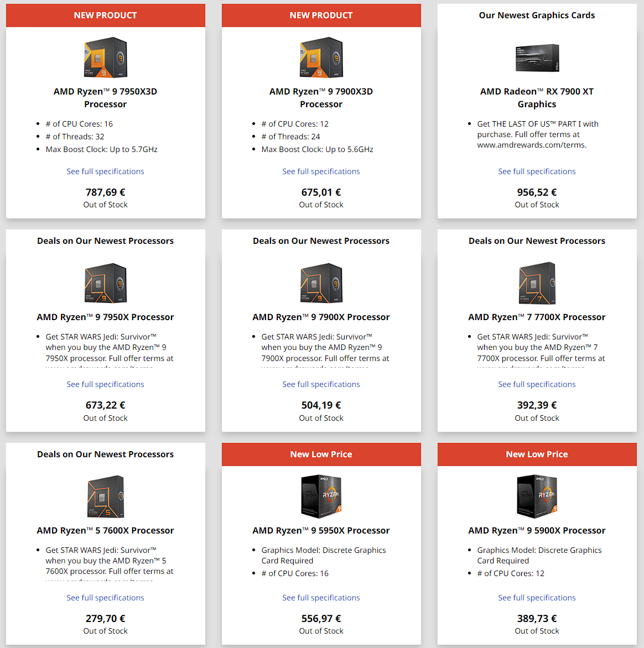Image resolution: width=644 pixels, height=648 pixels.
Task: Click the Radeon RX 7900 XT box image
Action: coord(537,58)
